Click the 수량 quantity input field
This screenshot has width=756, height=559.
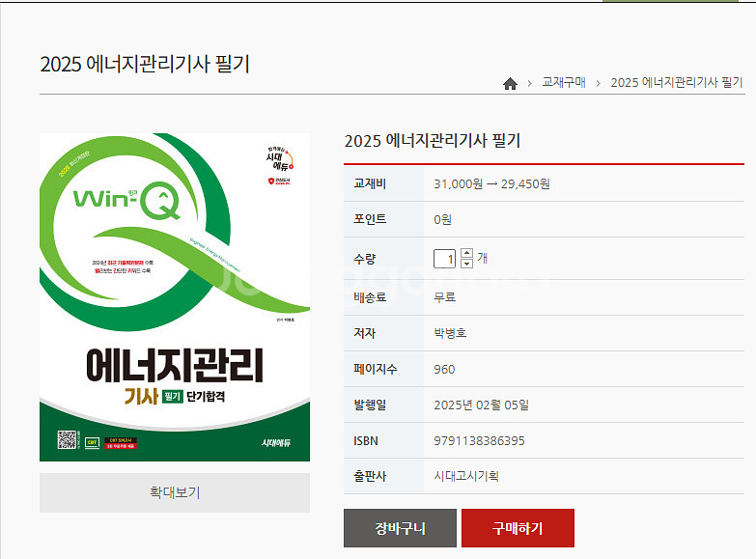(x=445, y=259)
